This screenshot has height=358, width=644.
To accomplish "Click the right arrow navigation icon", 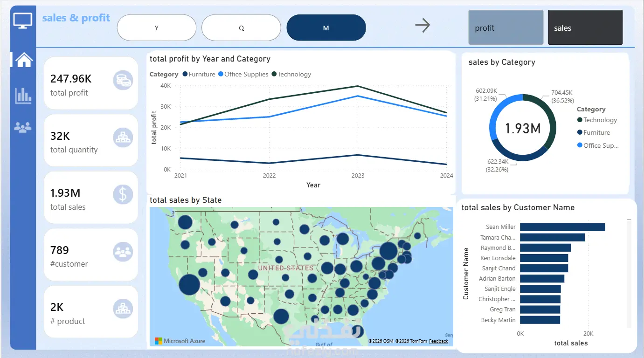I will click(422, 25).
